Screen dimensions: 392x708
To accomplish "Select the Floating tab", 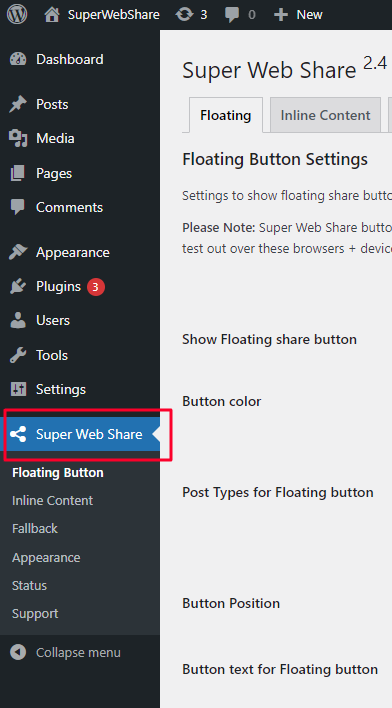I will pos(225,115).
